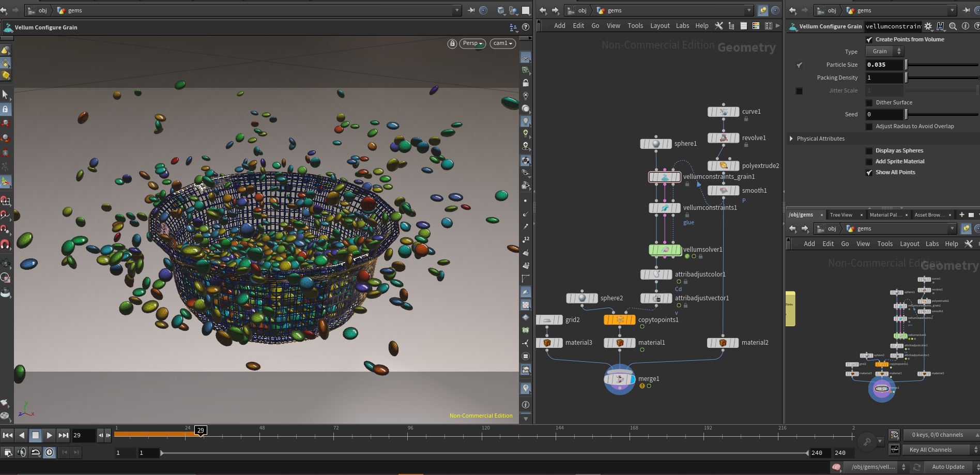Select the arrow Select tool in left toolbar
Viewport: 980px width, 475px height.
pyautogui.click(x=5, y=94)
